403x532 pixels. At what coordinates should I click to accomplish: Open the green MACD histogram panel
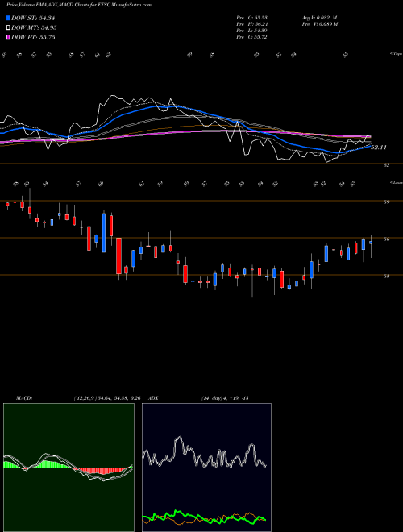[69, 468]
